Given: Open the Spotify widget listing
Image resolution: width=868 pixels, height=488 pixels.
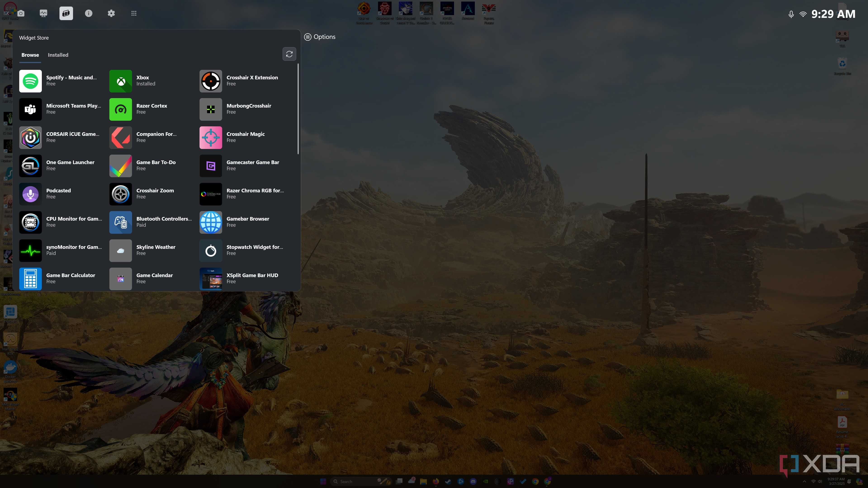Looking at the screenshot, I should [61, 81].
